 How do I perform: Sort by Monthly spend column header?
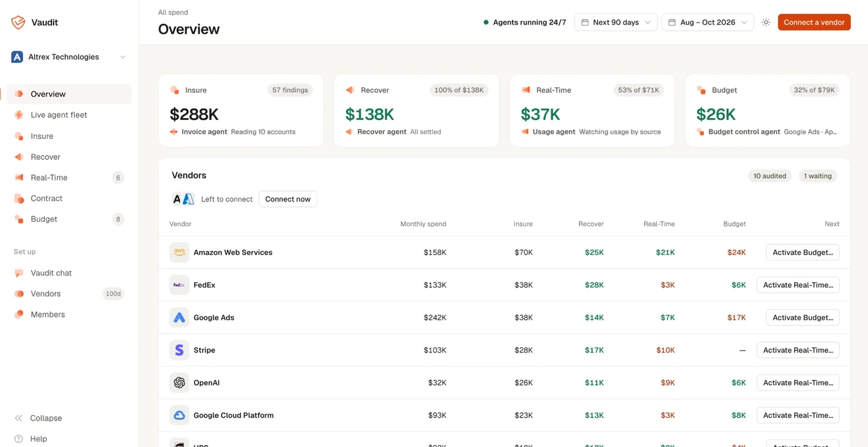tap(423, 224)
